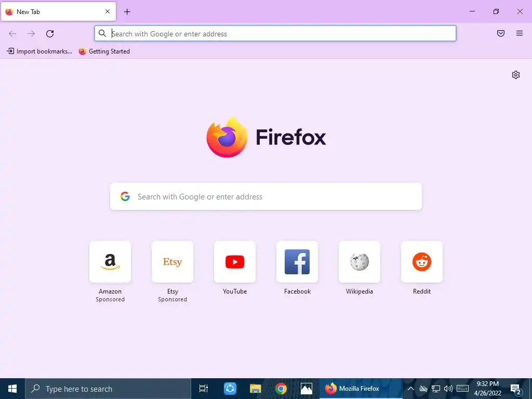This screenshot has height=399, width=532.
Task: Click the Amazon label text
Action: click(x=110, y=291)
